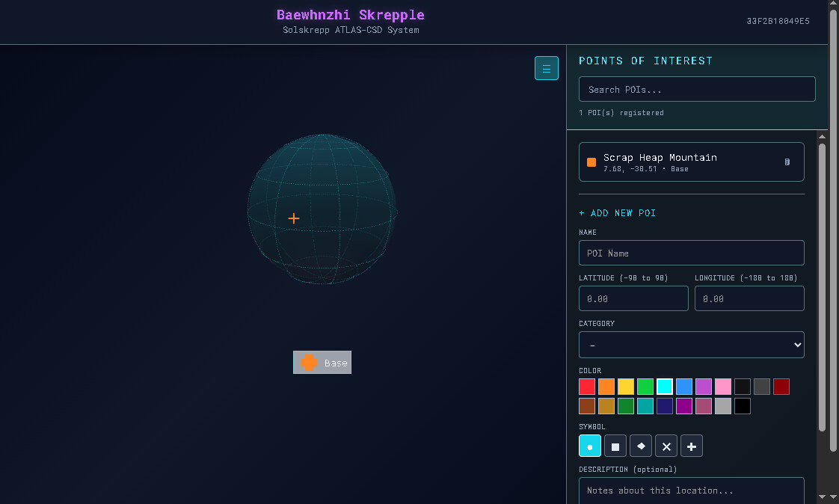Pick the mauve rose color swatch
Screen dimensions: 839x504
[x=704, y=406]
